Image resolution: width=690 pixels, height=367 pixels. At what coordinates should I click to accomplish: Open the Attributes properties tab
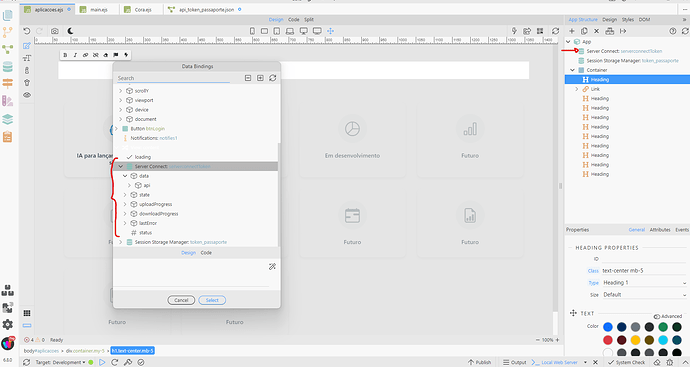660,230
